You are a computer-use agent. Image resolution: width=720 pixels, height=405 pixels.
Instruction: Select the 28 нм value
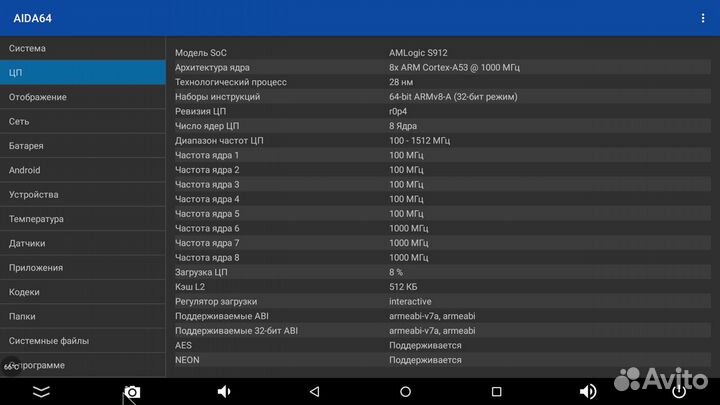[x=401, y=82]
